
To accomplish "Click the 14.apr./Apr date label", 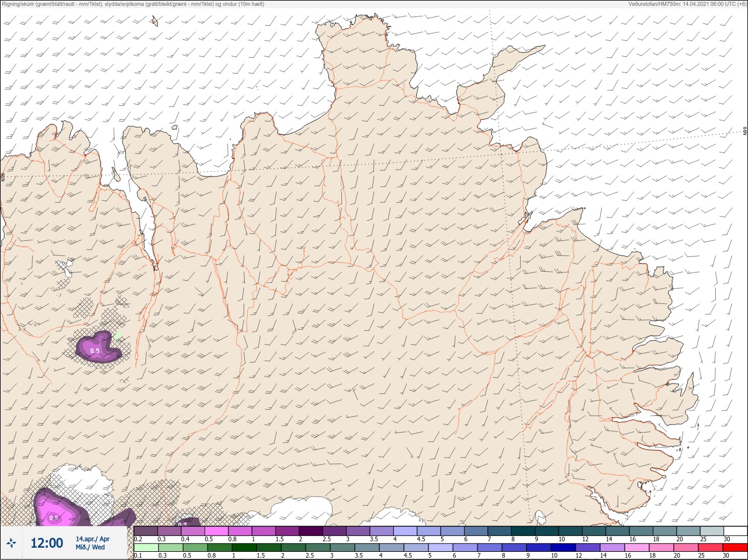I will click(x=92, y=539).
